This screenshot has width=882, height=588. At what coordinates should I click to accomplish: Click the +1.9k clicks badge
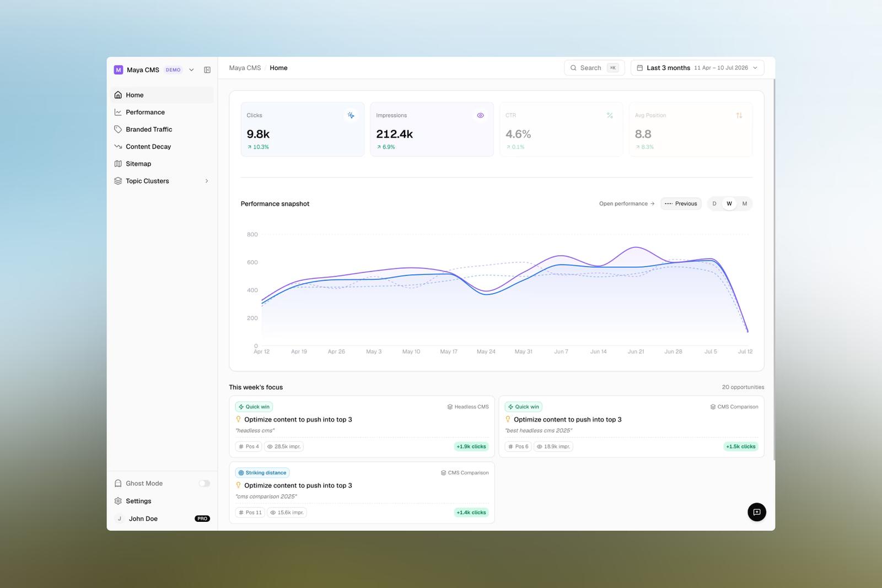(471, 446)
